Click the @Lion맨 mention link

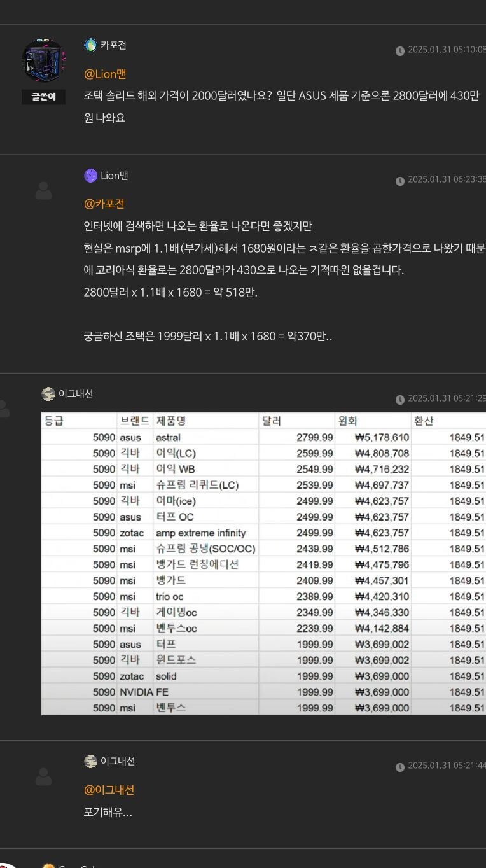(106, 74)
